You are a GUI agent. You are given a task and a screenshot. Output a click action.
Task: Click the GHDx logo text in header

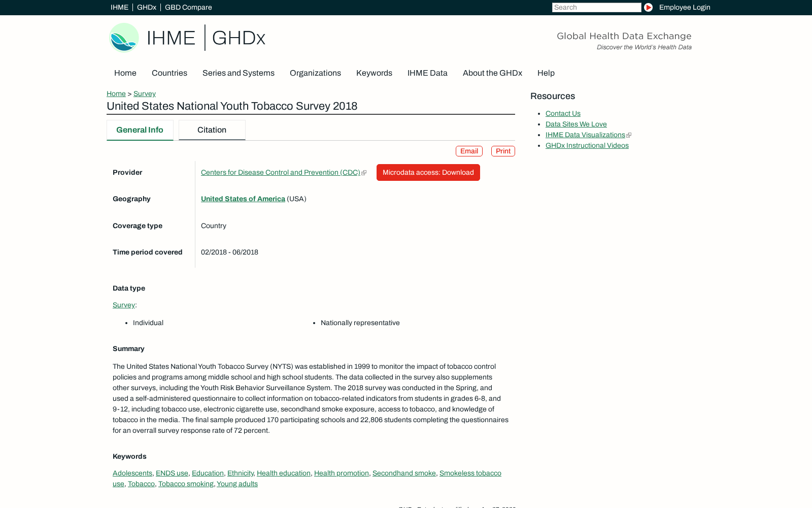coord(239,38)
